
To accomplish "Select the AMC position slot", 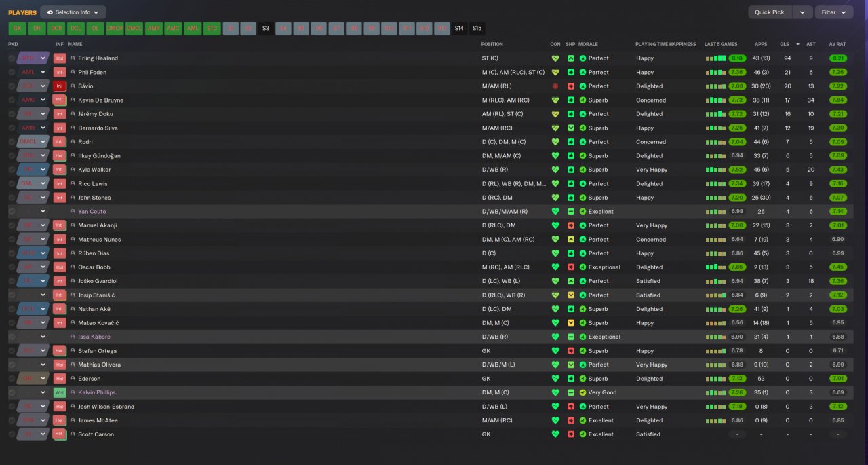I will [173, 29].
